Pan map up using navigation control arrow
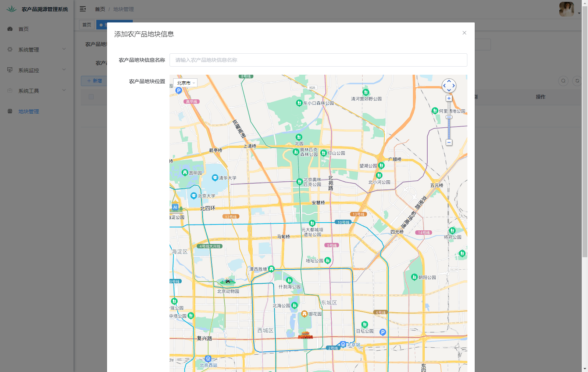The width and height of the screenshot is (588, 372). click(449, 81)
